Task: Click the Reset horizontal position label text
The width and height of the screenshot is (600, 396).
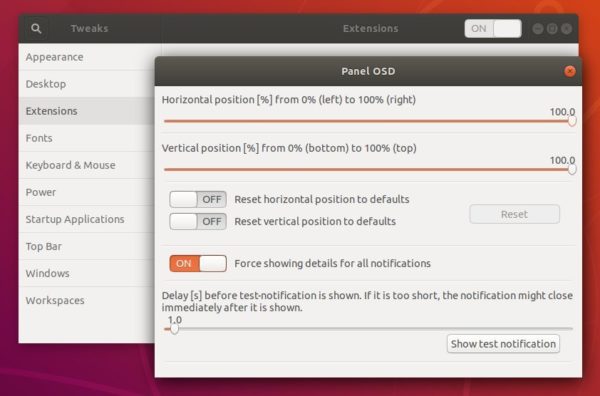Action: [322, 199]
